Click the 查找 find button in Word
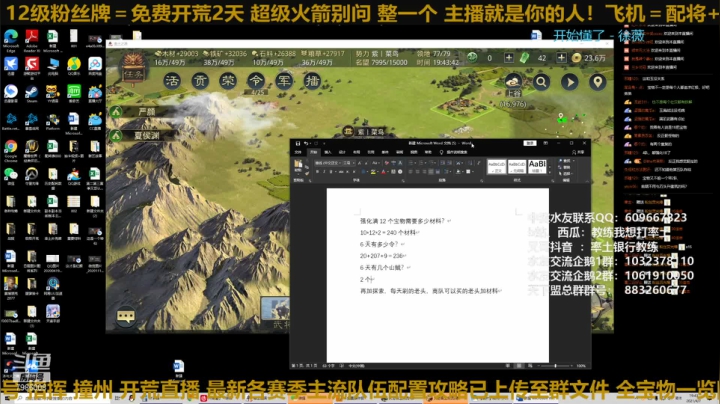 point(565,161)
